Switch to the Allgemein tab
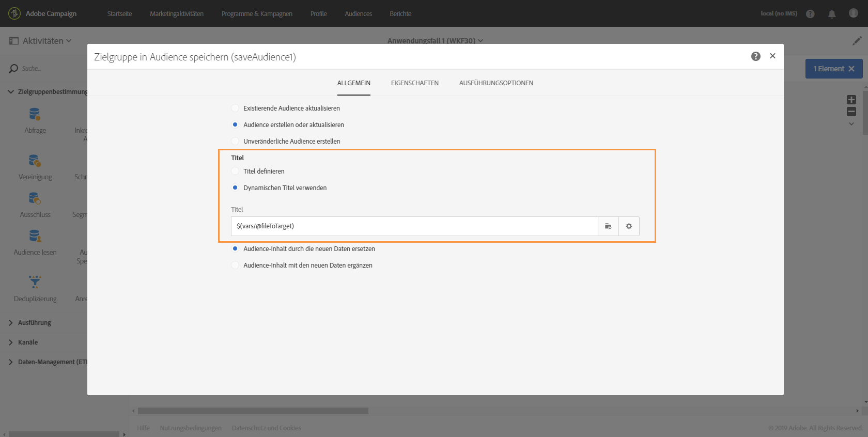The height and width of the screenshot is (437, 868). 354,83
